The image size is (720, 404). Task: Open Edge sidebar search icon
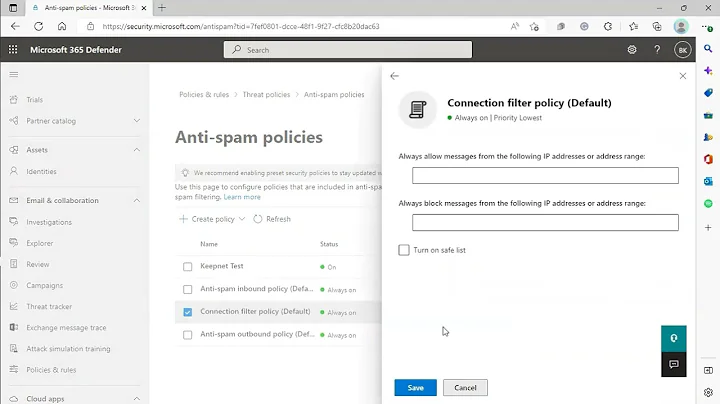[708, 48]
